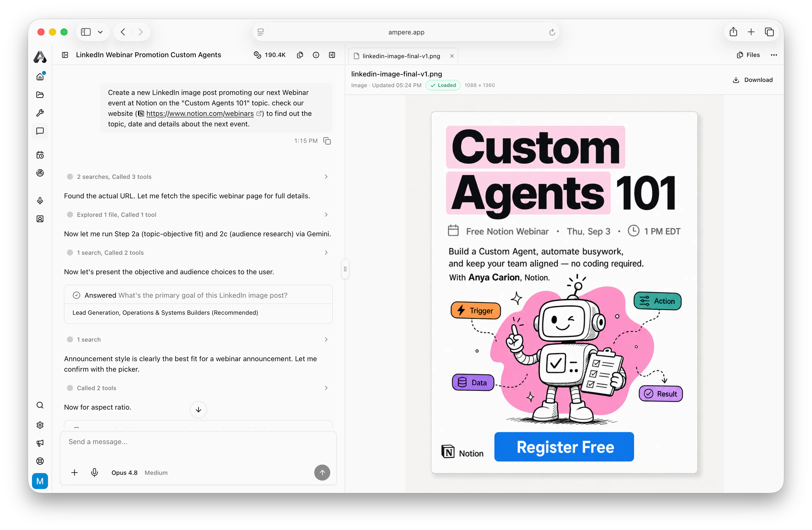Click the plus attach button in composer
The height and width of the screenshot is (530, 812).
[x=74, y=472]
